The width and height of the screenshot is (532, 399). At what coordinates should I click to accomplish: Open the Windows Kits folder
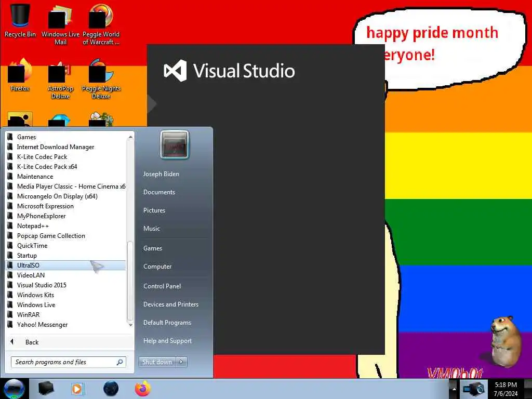[x=66, y=295]
